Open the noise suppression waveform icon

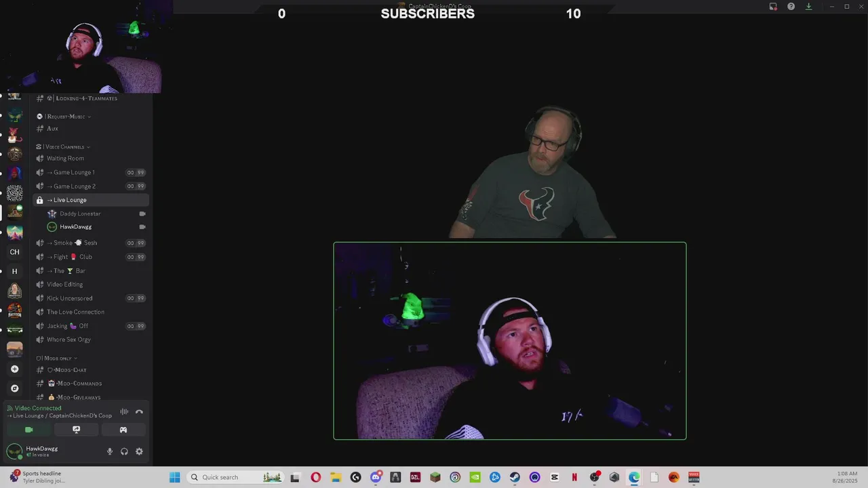tap(124, 411)
